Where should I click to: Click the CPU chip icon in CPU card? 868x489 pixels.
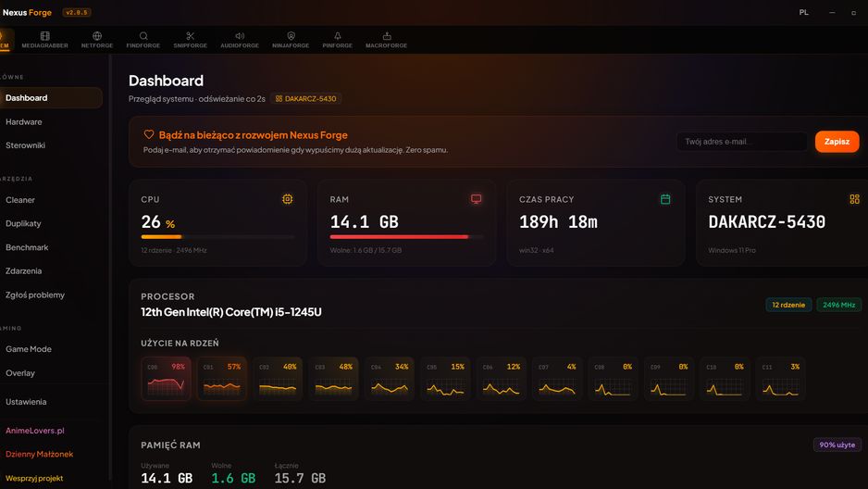pos(287,199)
